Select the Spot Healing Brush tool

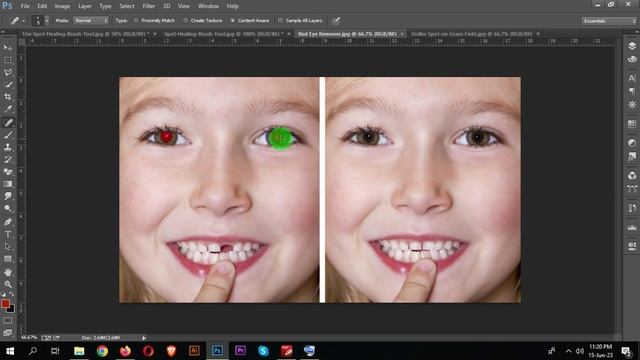pyautogui.click(x=8, y=122)
